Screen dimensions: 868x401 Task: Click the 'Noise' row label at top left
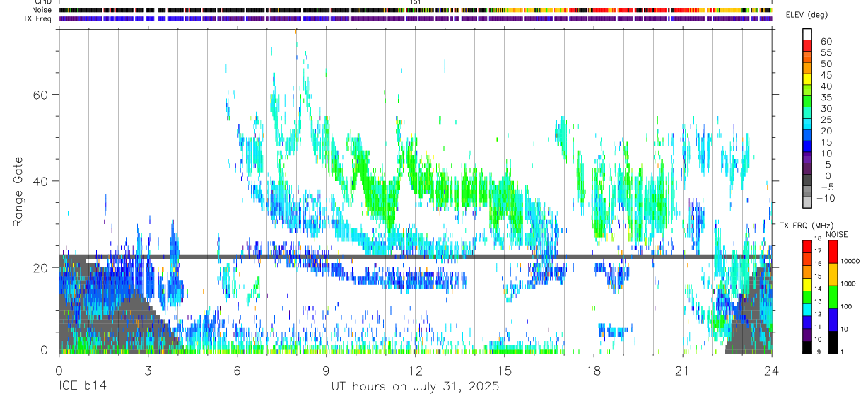42,10
